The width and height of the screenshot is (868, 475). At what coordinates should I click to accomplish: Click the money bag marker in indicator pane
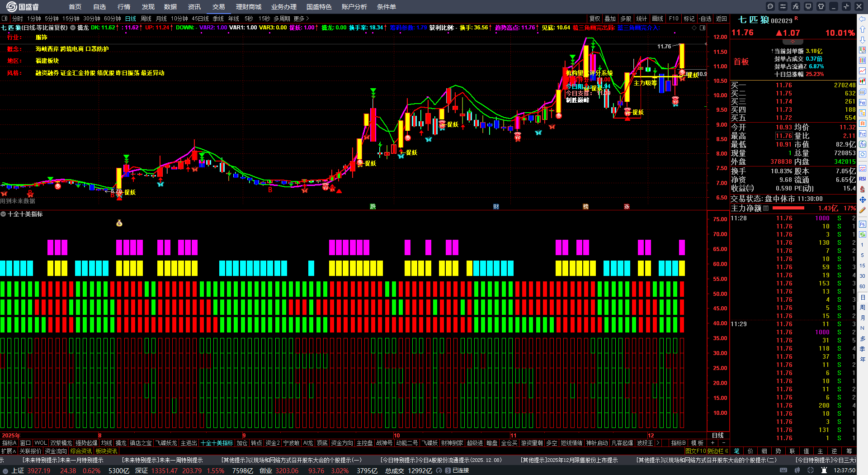coord(119,223)
